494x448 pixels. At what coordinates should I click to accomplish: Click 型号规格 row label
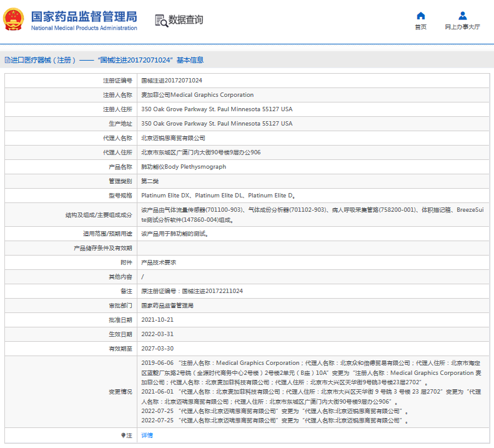121,196
